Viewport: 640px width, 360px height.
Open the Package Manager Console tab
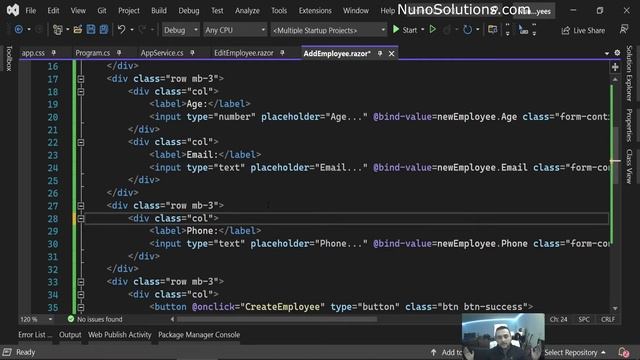coord(199,335)
